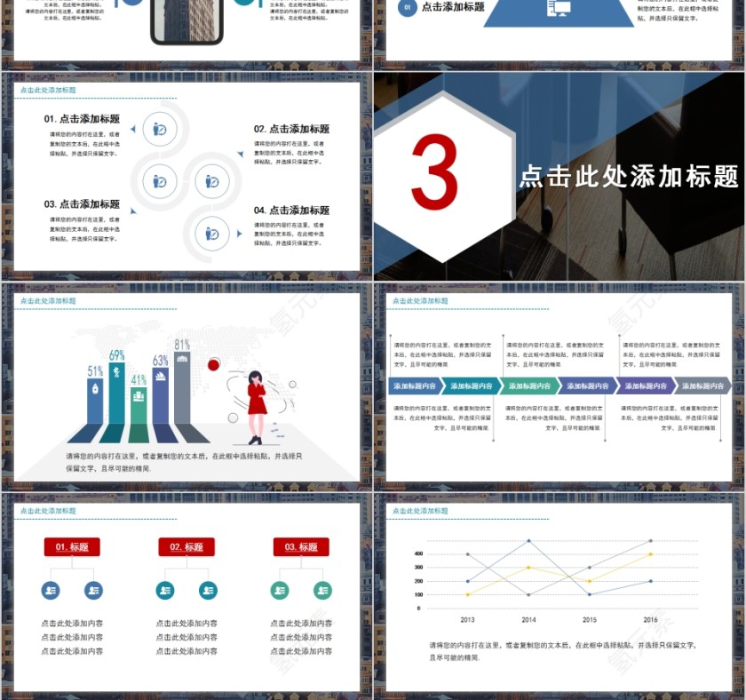Click the blue person icon under 01. 标题
This screenshot has width=746, height=700.
tap(50, 590)
